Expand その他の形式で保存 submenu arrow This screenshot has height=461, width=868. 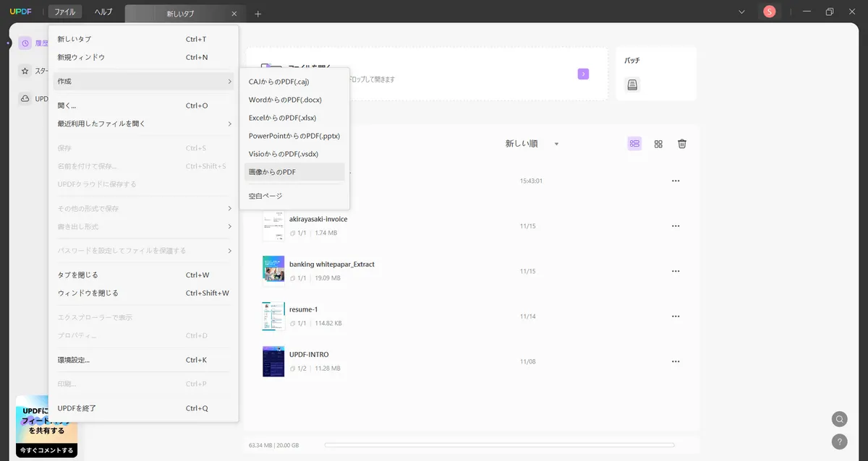pyautogui.click(x=230, y=209)
